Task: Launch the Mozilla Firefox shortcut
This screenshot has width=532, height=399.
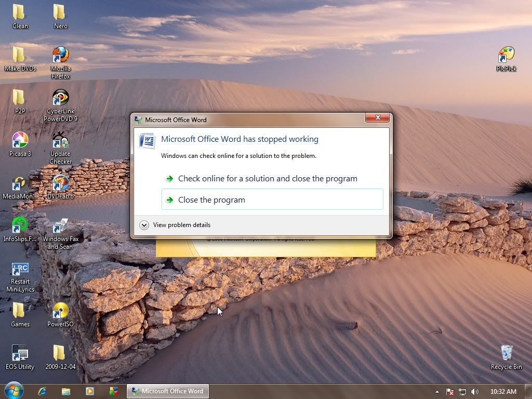Action: [x=60, y=63]
